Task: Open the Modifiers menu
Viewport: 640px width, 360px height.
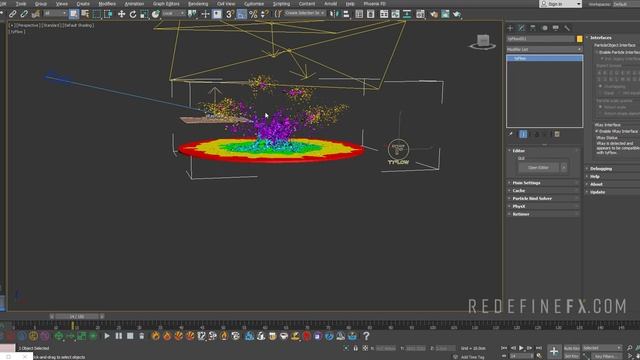Action: point(107,4)
